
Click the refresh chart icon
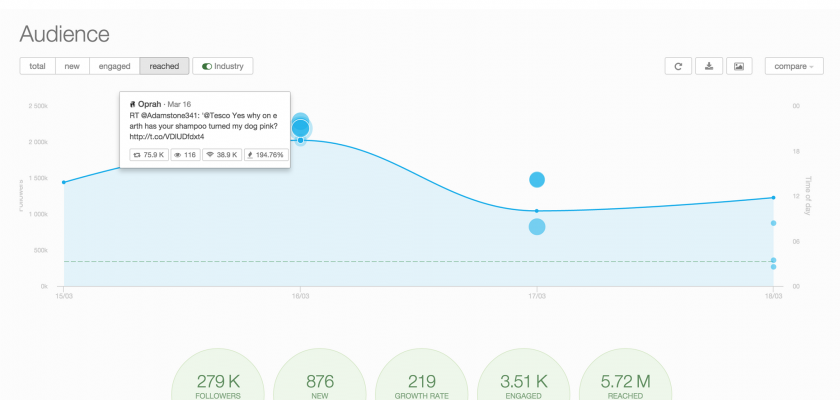point(678,66)
